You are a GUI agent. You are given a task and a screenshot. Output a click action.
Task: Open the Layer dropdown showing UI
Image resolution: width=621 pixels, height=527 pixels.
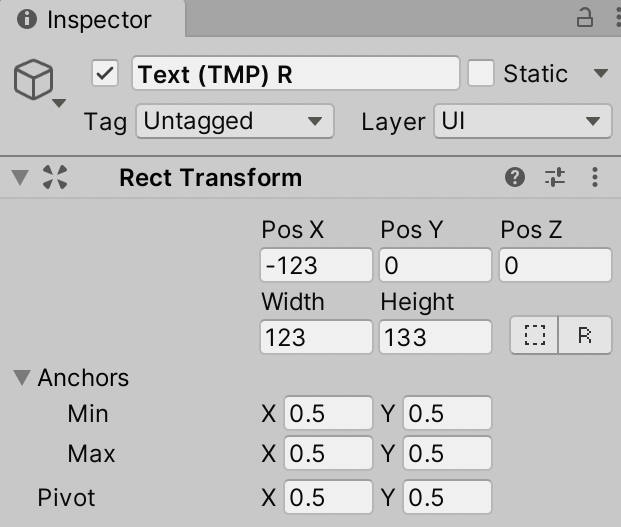tap(521, 122)
